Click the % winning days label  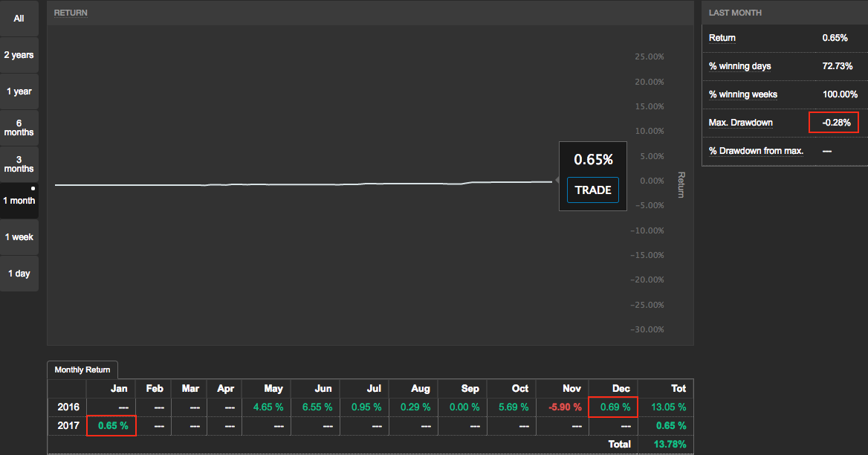click(x=739, y=66)
